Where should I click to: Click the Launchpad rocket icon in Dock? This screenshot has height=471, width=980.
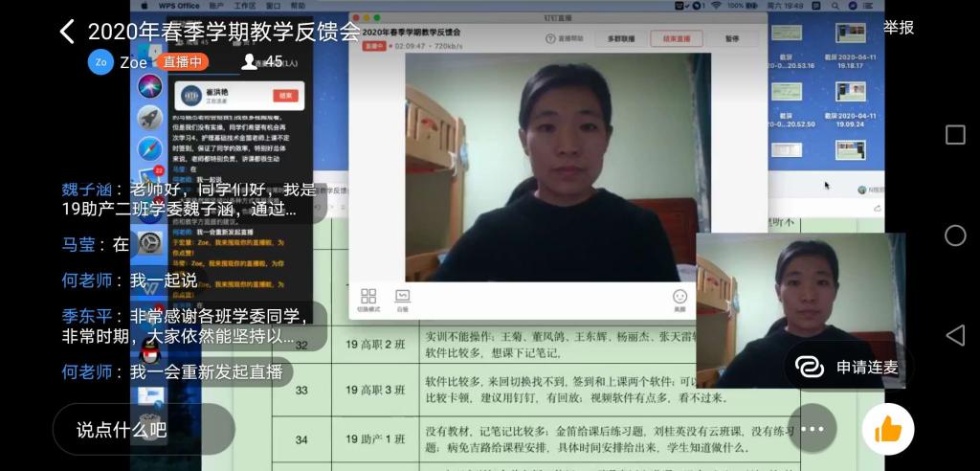tap(149, 118)
